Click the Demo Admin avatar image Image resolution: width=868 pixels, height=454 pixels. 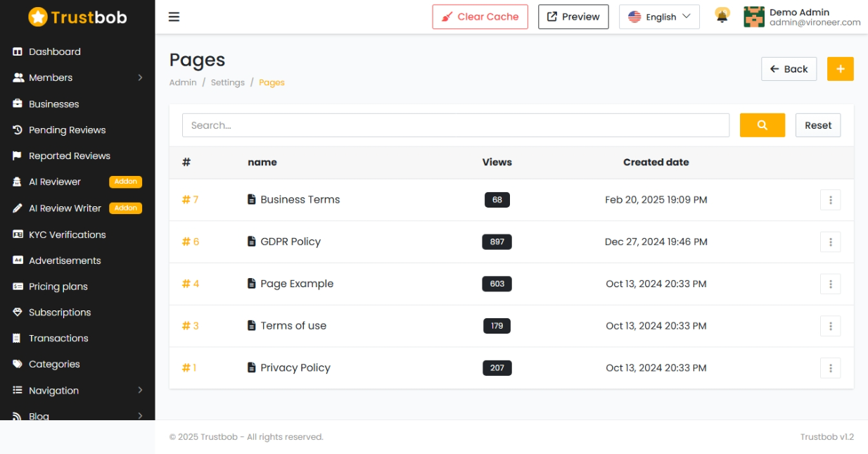[x=754, y=17]
